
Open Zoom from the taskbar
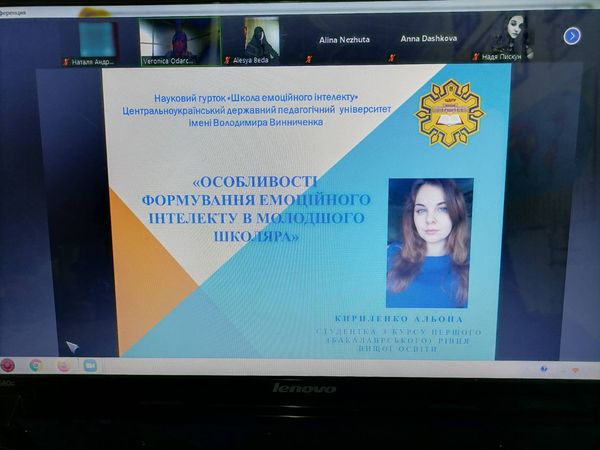[90, 366]
